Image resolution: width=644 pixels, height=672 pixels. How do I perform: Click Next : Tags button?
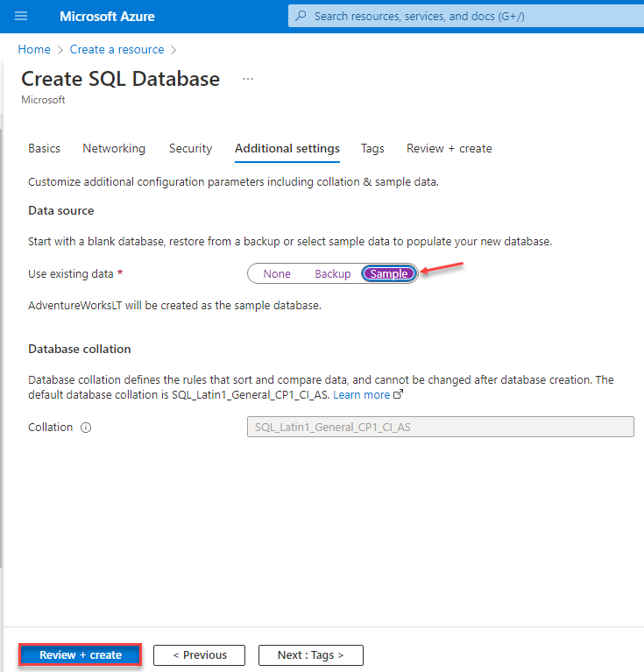point(311,654)
